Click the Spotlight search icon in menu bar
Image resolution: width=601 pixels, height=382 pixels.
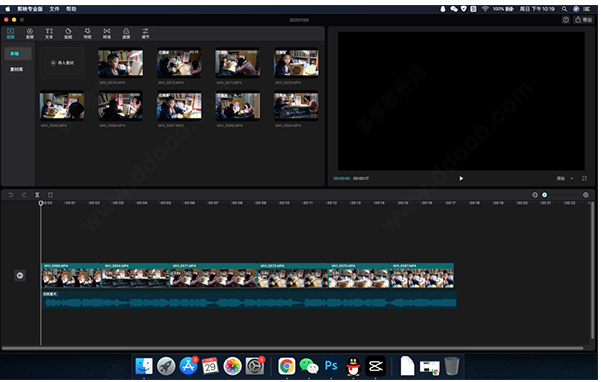[564, 9]
